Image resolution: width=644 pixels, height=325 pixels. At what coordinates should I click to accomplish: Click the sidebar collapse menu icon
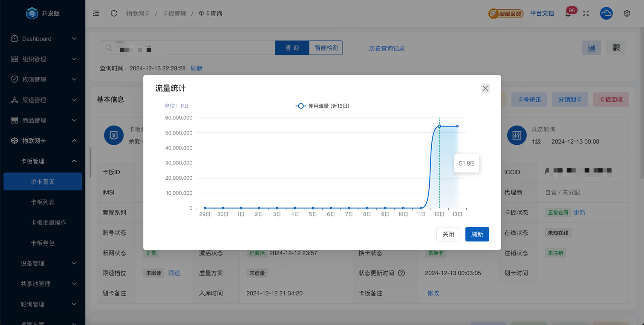(x=96, y=13)
